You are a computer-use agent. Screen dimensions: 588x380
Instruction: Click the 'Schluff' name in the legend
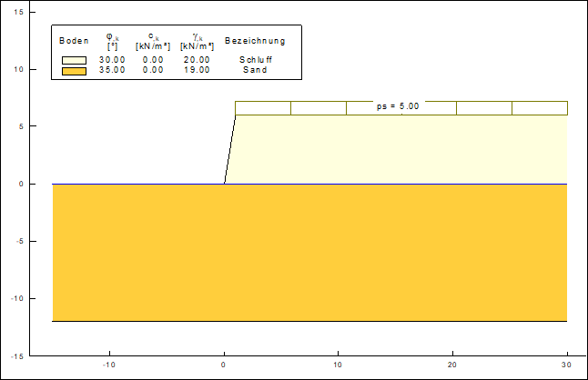(255, 60)
